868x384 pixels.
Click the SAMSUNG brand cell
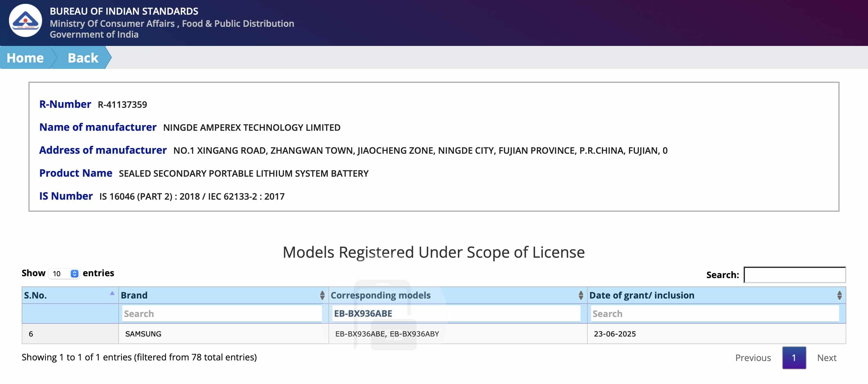[143, 334]
